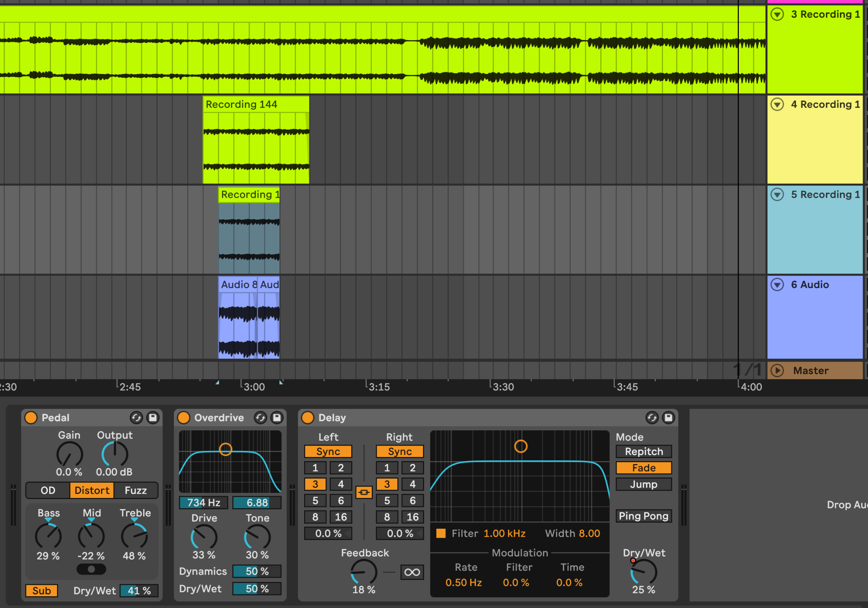
Task: Save the Overdrive preset
Action: [277, 418]
